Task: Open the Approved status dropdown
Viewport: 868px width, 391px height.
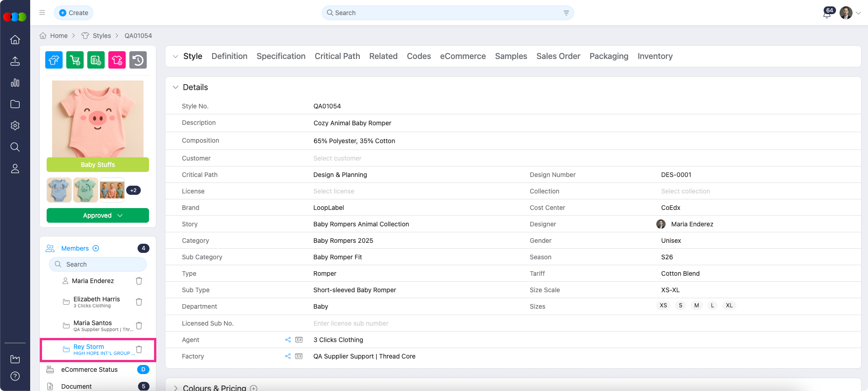Action: 98,215
